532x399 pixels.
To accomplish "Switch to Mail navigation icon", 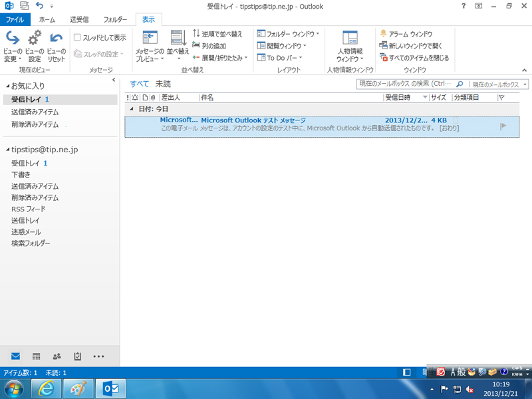I will [15, 356].
